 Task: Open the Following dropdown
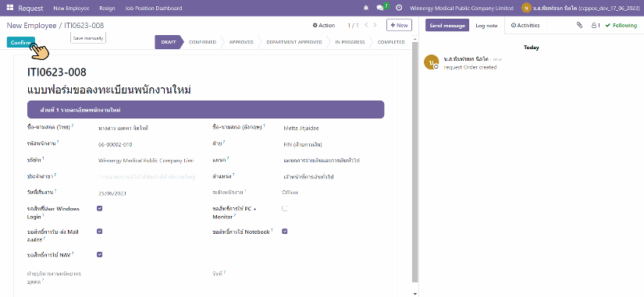coord(621,25)
